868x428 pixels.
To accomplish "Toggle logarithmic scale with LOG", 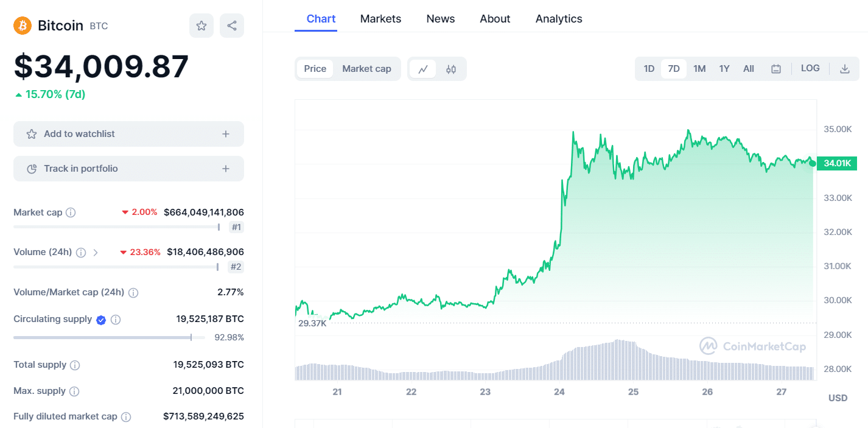I will tap(810, 68).
